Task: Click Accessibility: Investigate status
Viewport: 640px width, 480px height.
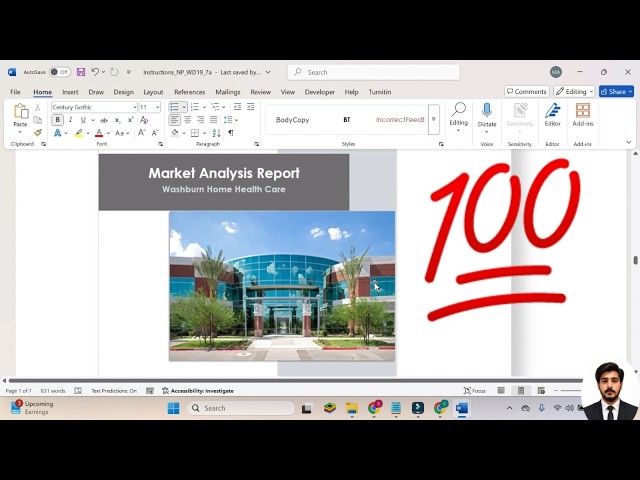Action: coord(198,391)
